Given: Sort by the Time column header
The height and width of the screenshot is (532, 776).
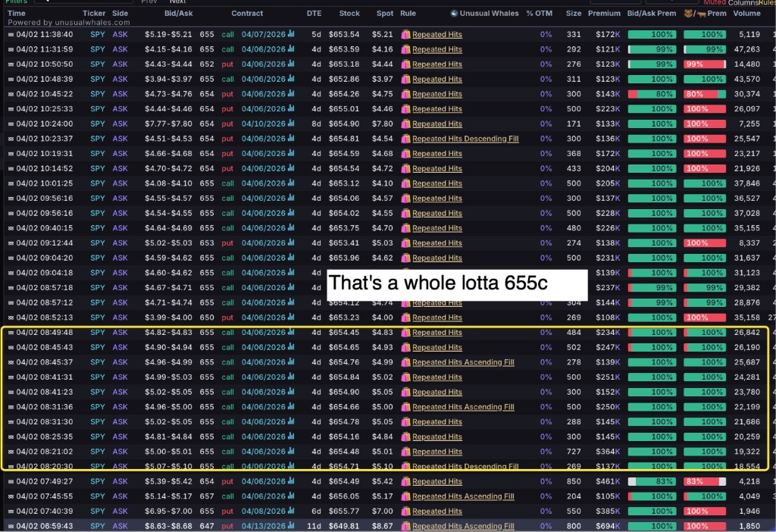Looking at the screenshot, I should 17,14.
